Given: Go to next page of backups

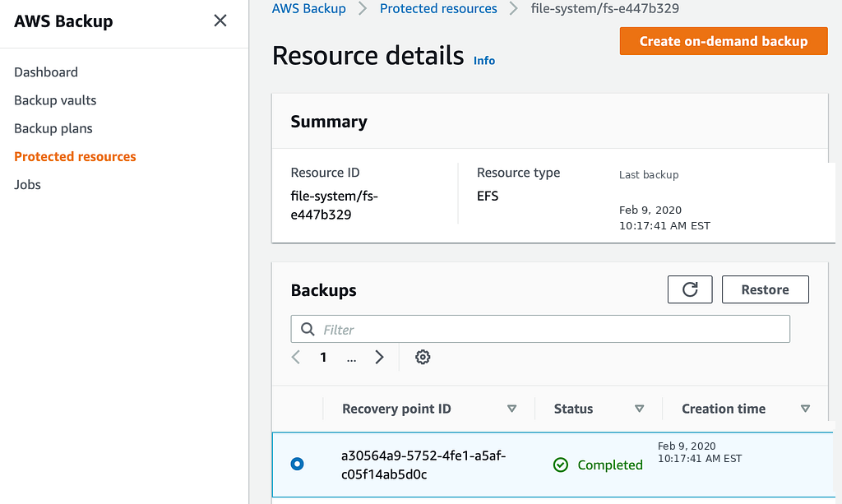Looking at the screenshot, I should pos(379,357).
